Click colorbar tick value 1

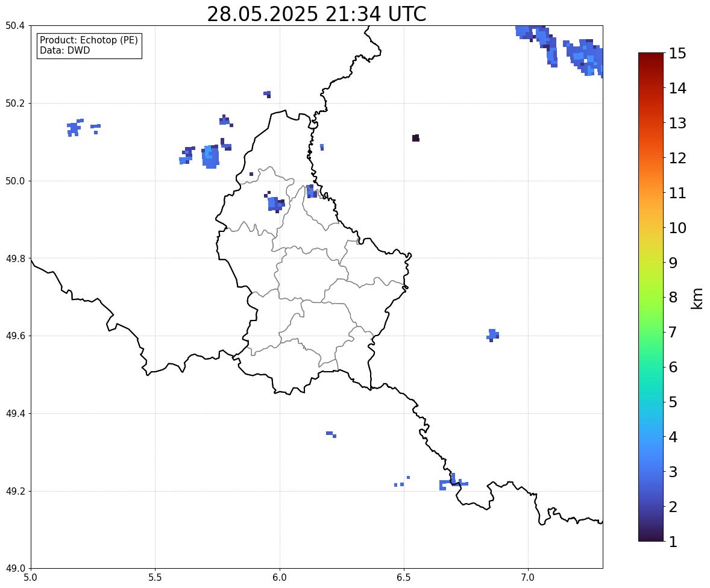[x=673, y=542]
